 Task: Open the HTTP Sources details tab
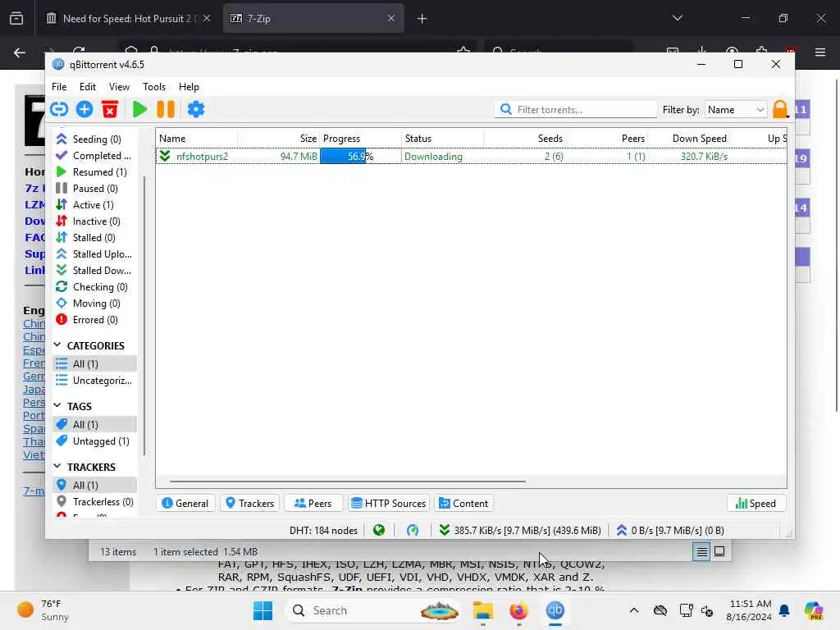(x=389, y=504)
